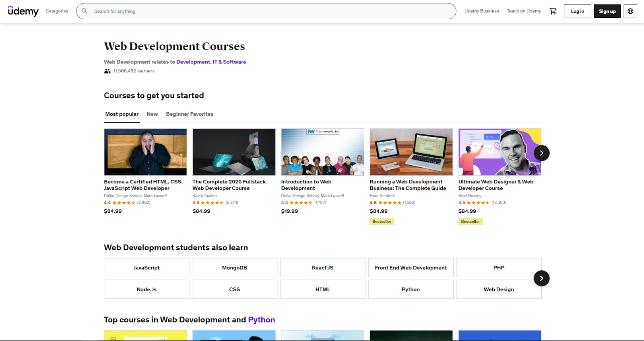This screenshot has width=644, height=341.
Task: Click the Log in button
Action: coord(578,11)
